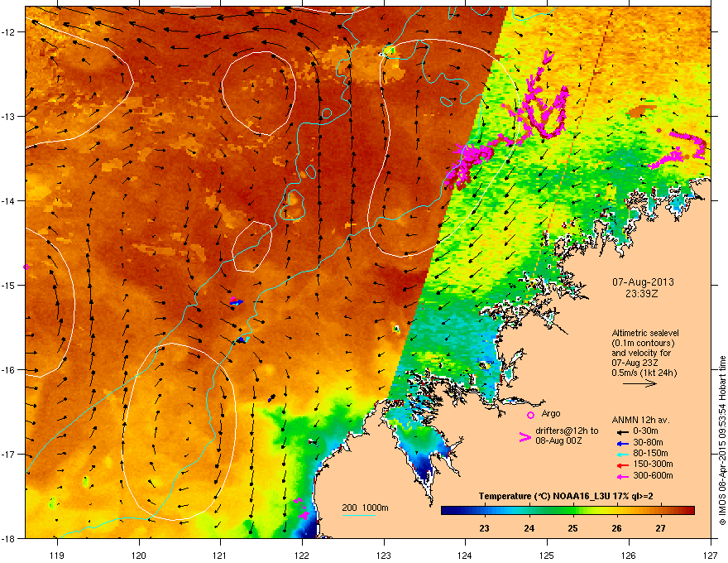Click latitude axis label "-12"
The width and height of the screenshot is (728, 563).
tap(8, 32)
